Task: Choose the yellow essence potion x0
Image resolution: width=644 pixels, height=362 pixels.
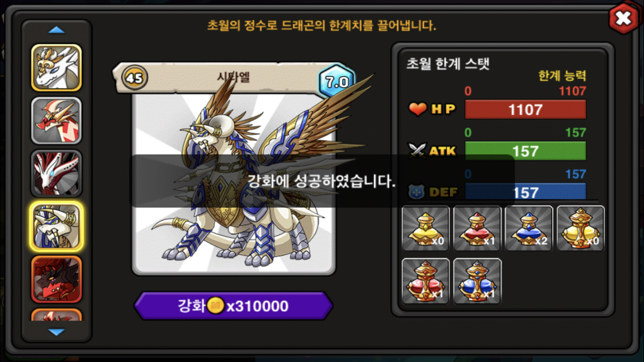Action: pos(426,229)
